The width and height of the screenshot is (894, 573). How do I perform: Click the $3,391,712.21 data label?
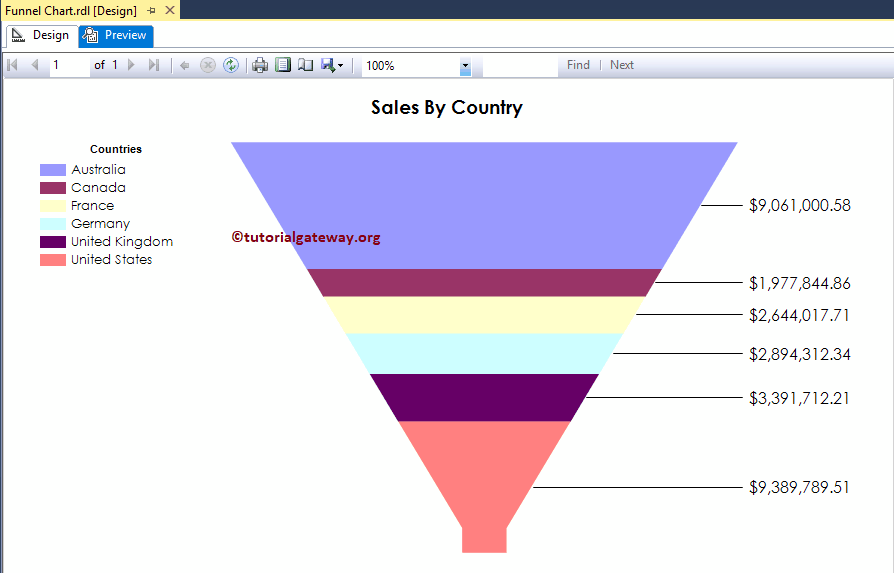pos(799,398)
